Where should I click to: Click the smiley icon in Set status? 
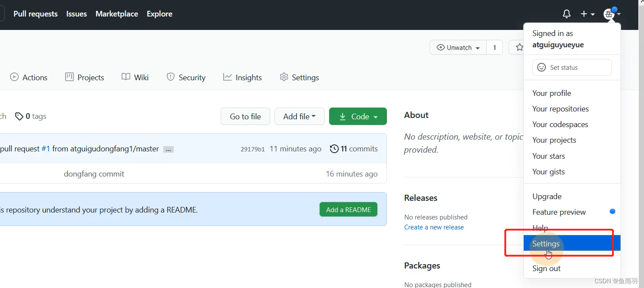542,67
